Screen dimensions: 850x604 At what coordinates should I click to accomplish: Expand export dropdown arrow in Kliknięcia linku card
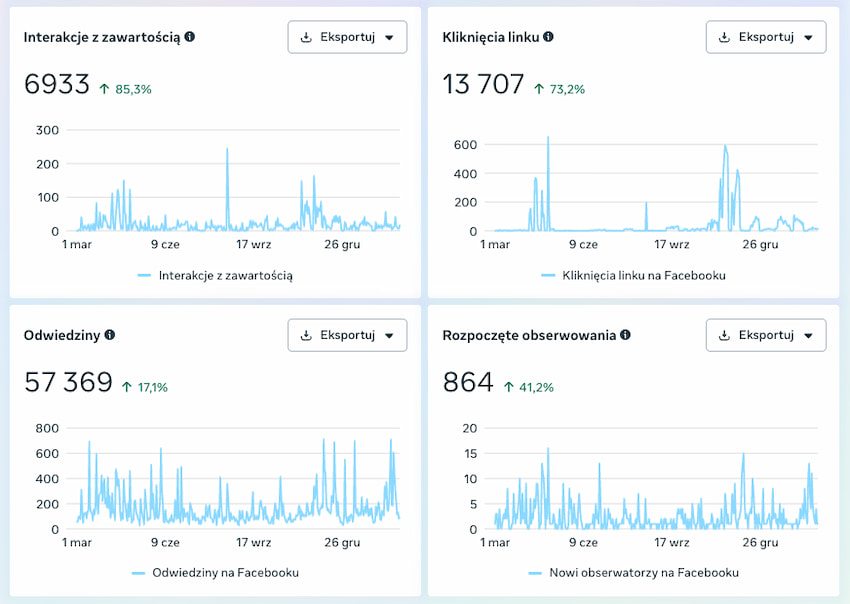click(x=807, y=37)
